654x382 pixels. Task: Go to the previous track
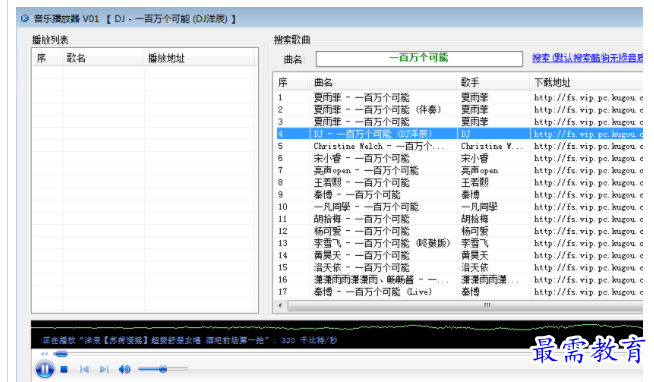pyautogui.click(x=84, y=369)
